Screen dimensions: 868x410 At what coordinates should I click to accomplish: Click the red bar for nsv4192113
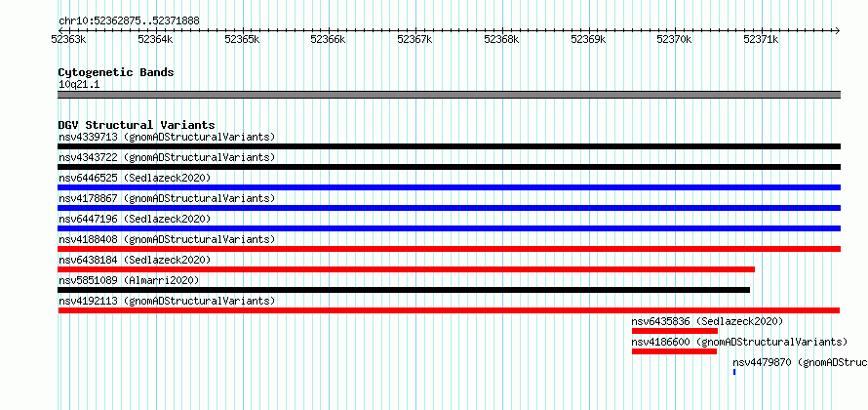pos(449,310)
